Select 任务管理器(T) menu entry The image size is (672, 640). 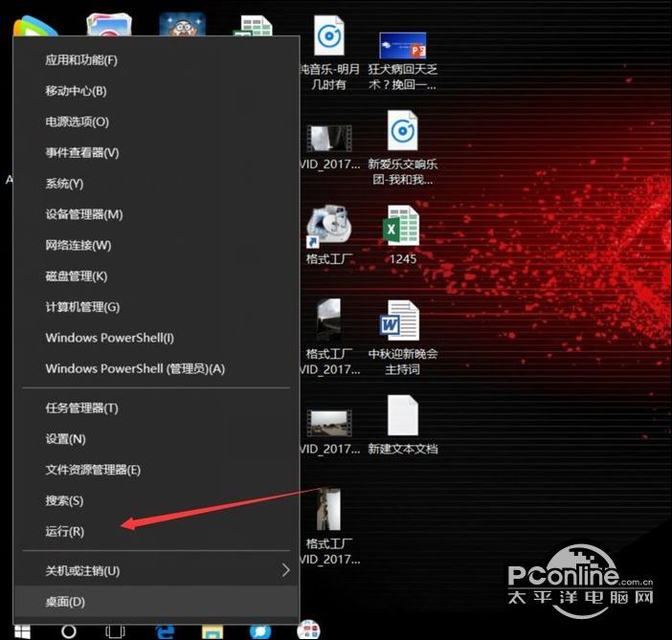point(81,408)
